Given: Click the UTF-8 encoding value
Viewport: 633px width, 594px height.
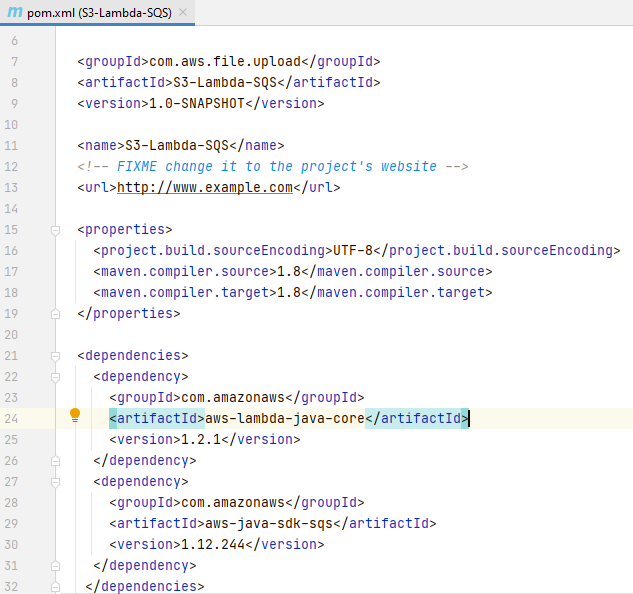Looking at the screenshot, I should 353,250.
